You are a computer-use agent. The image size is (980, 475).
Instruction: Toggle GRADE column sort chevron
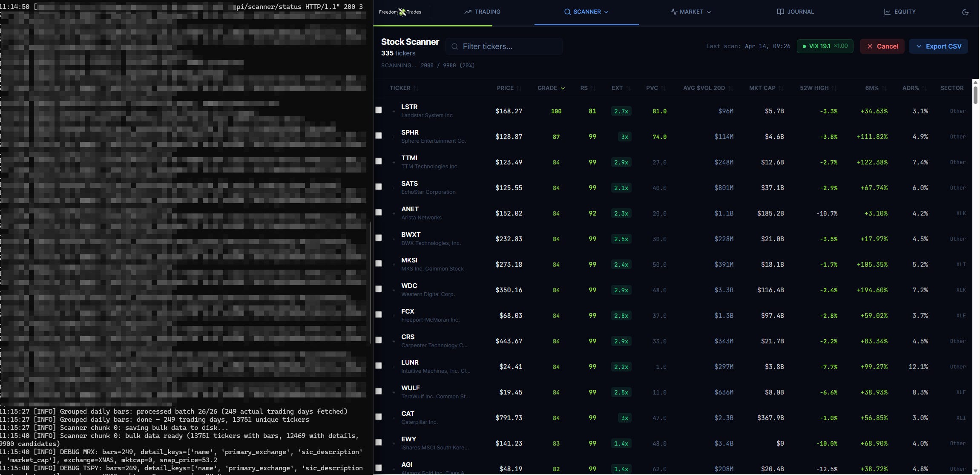pos(563,88)
